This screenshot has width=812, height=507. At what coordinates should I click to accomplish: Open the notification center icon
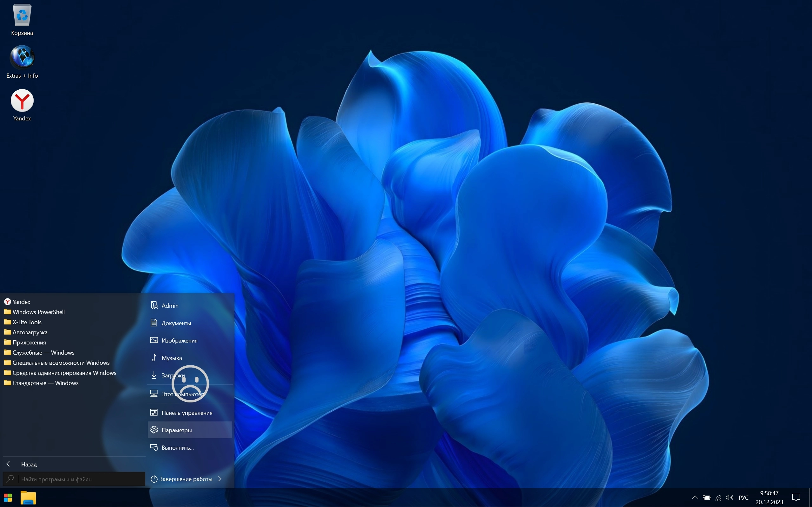coord(796,497)
